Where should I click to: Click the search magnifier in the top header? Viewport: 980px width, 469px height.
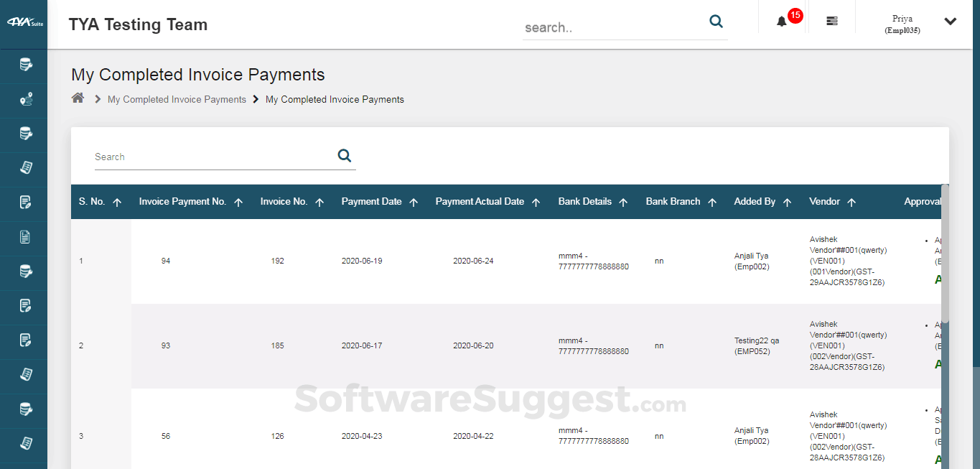716,22
